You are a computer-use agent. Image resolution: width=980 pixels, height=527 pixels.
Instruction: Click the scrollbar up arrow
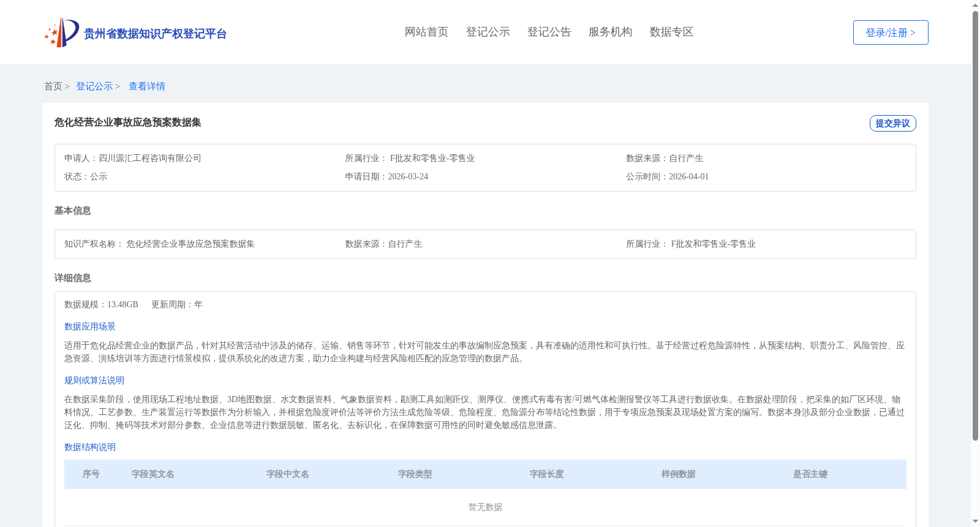pyautogui.click(x=975, y=5)
